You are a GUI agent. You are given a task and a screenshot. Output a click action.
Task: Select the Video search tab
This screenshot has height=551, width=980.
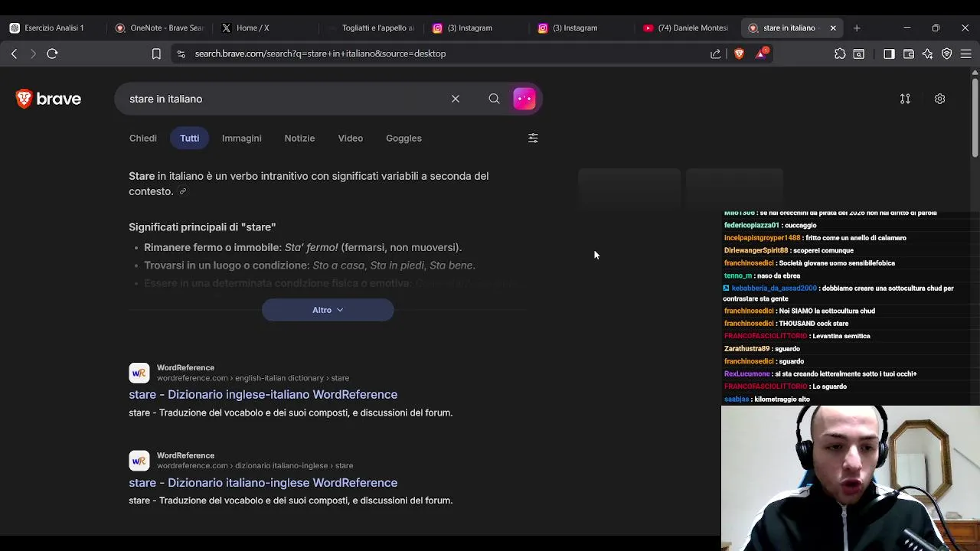[351, 139]
